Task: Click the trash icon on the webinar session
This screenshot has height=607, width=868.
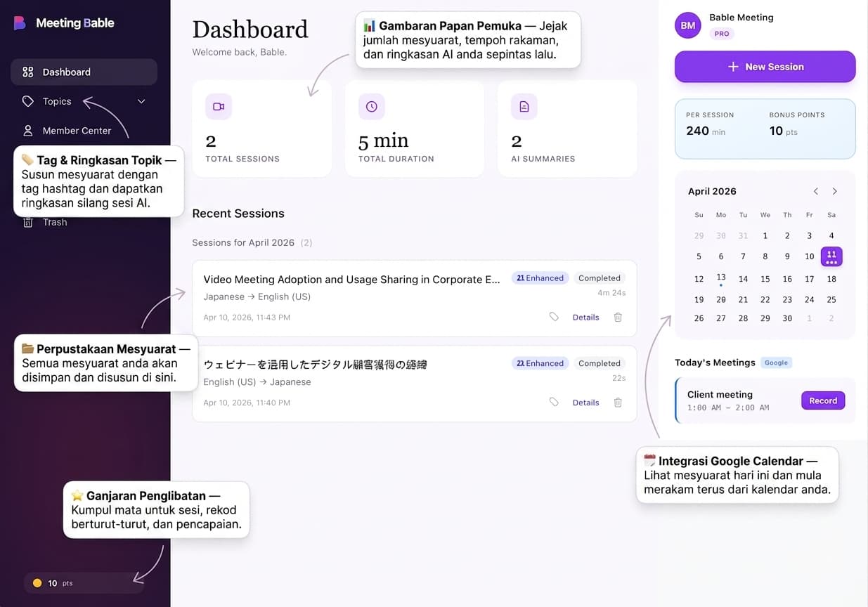Action: click(618, 402)
